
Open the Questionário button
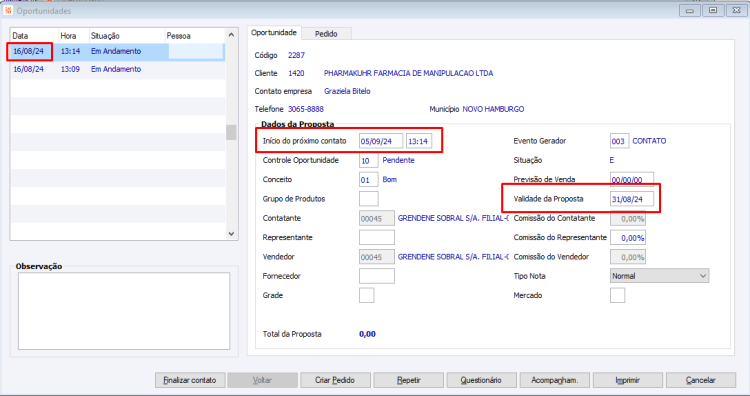[481, 380]
